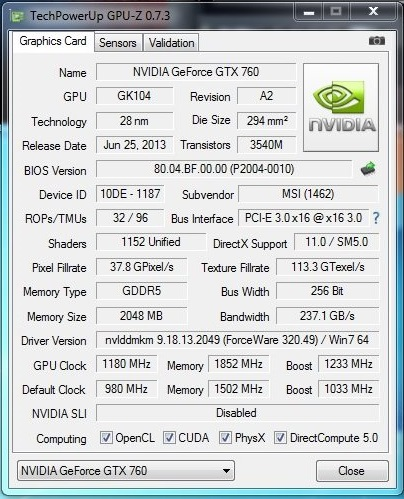Screen dimensions: 404x499
Task: Click the NVIDIA logo image
Action: pyautogui.click(x=341, y=107)
